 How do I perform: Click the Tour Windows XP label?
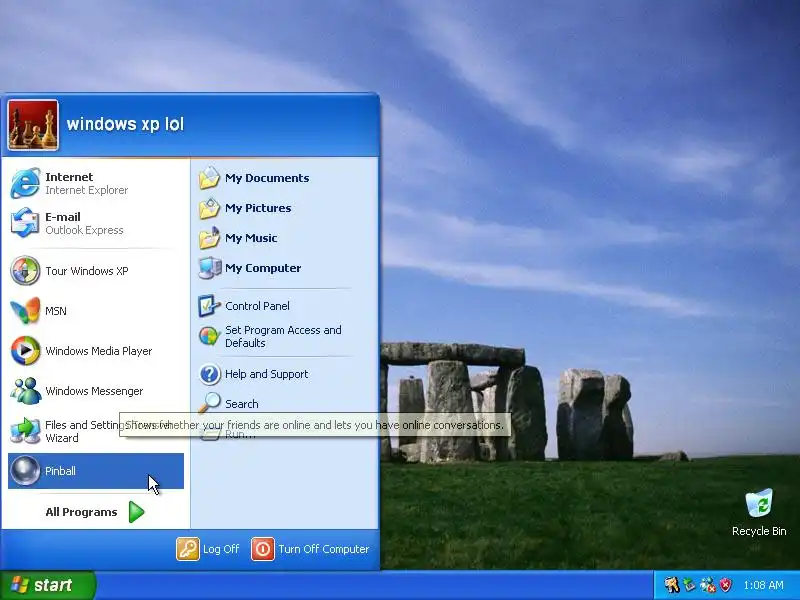87,271
